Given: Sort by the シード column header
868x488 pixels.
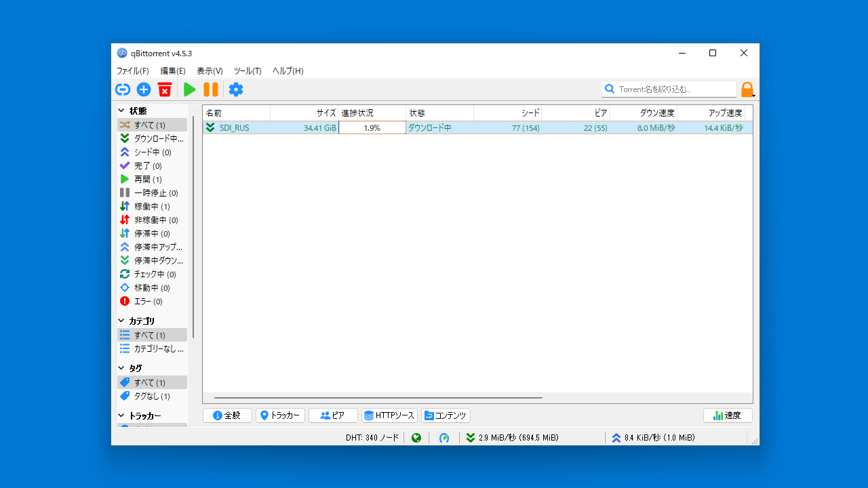Looking at the screenshot, I should (508, 113).
